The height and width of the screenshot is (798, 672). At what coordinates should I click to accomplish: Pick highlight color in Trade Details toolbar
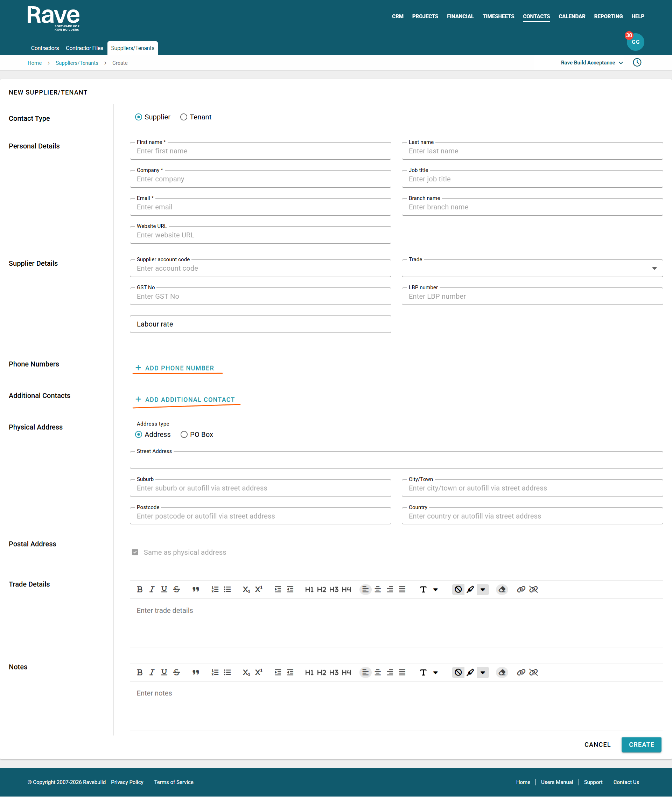point(470,590)
